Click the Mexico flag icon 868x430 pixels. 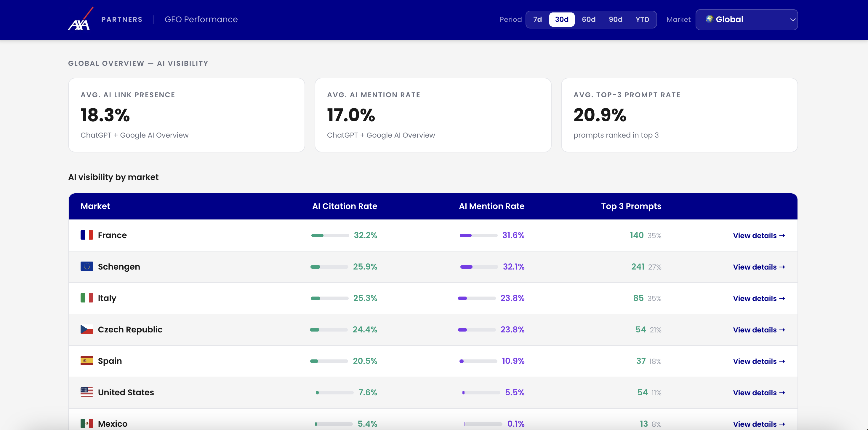(x=87, y=423)
